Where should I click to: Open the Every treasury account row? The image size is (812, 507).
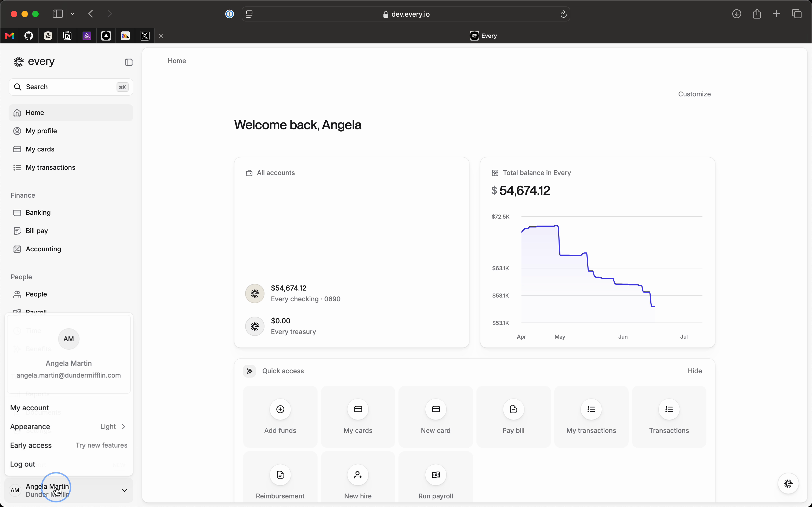tap(351, 326)
